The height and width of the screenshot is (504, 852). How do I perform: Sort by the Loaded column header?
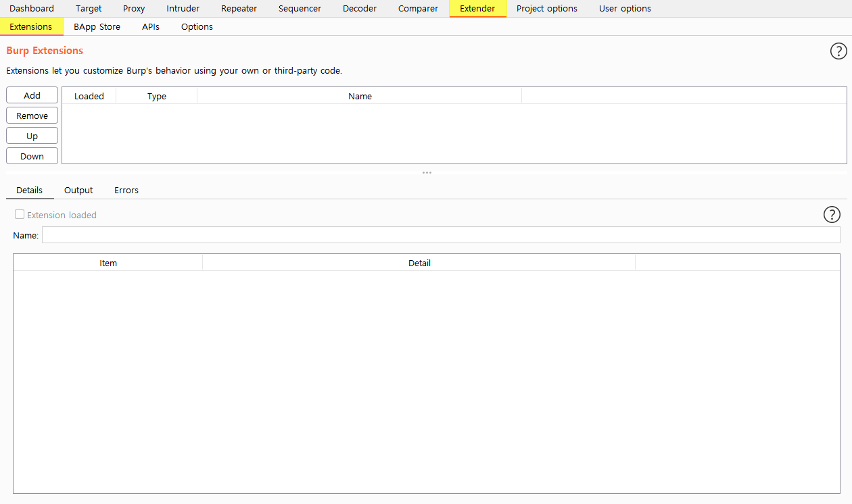point(89,96)
